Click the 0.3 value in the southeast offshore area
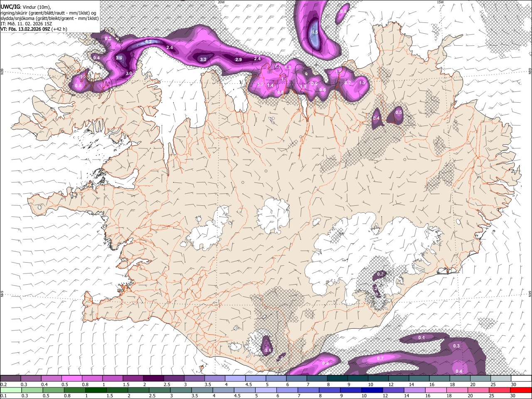Screen dimensions: 532x399 click(x=456, y=346)
